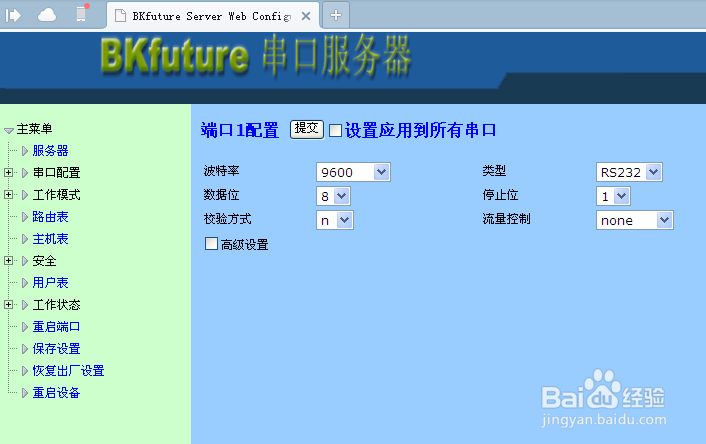Expand the 安全 plus node

(x=8, y=260)
